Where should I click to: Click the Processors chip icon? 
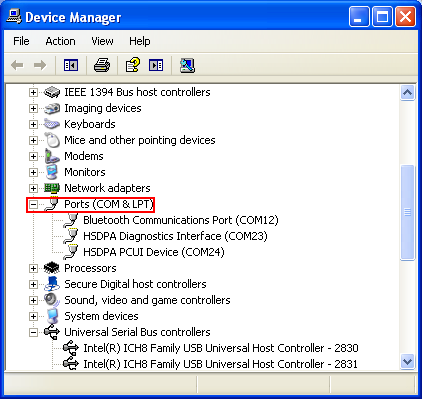[x=52, y=268]
